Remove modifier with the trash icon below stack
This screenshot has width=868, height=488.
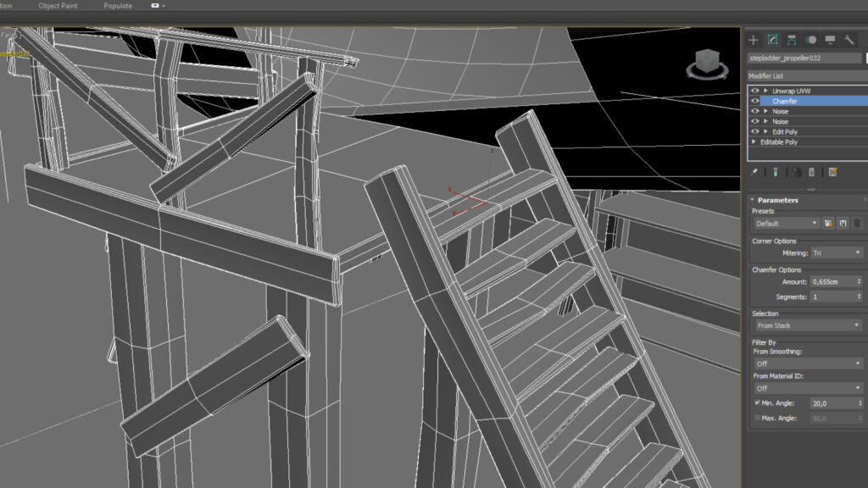click(811, 172)
